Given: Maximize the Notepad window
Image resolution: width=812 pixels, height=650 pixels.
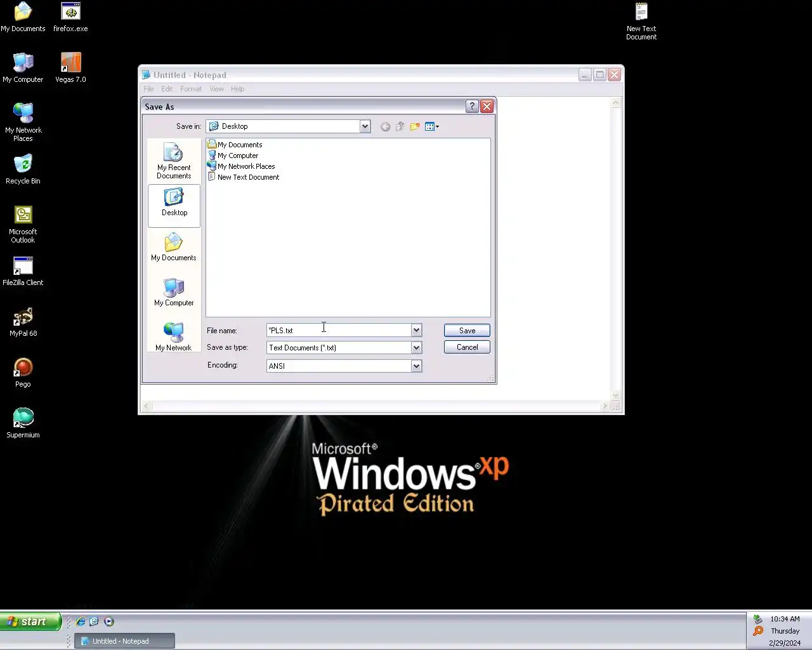Looking at the screenshot, I should click(x=599, y=75).
